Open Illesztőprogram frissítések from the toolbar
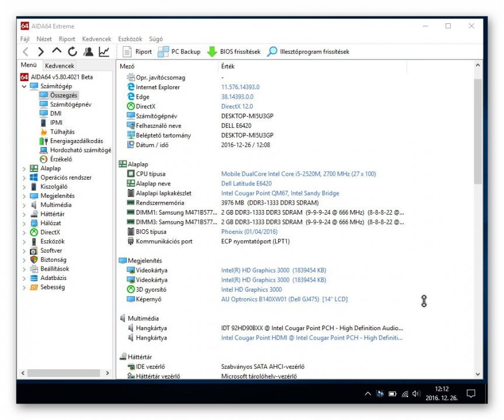Screen dimensions: 504x420 (308, 52)
